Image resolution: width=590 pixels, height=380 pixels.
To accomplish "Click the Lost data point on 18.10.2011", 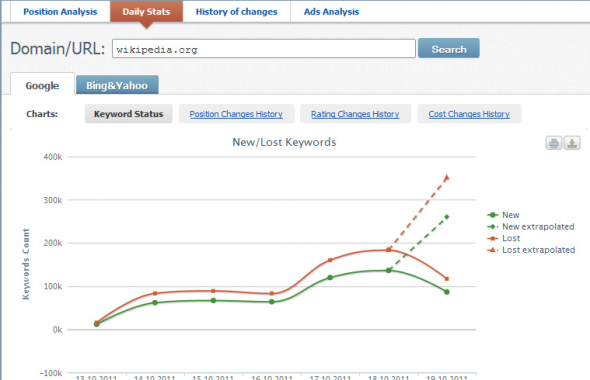I will [x=388, y=250].
